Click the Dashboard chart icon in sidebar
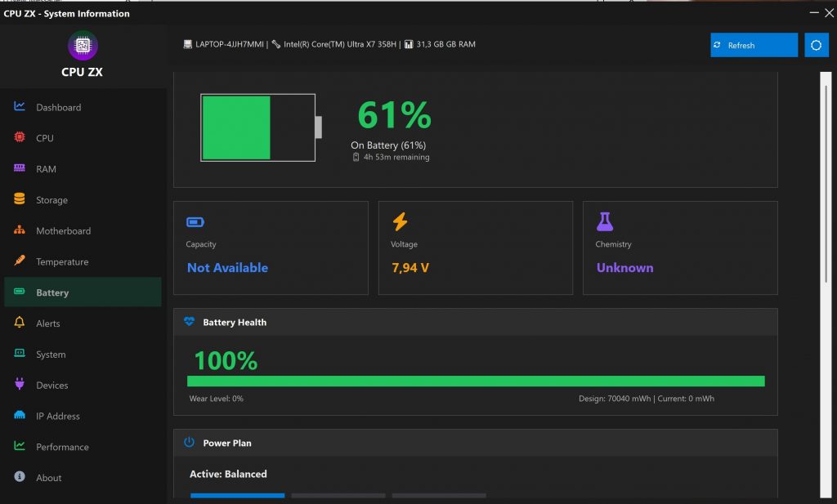837x504 pixels. pyautogui.click(x=20, y=107)
